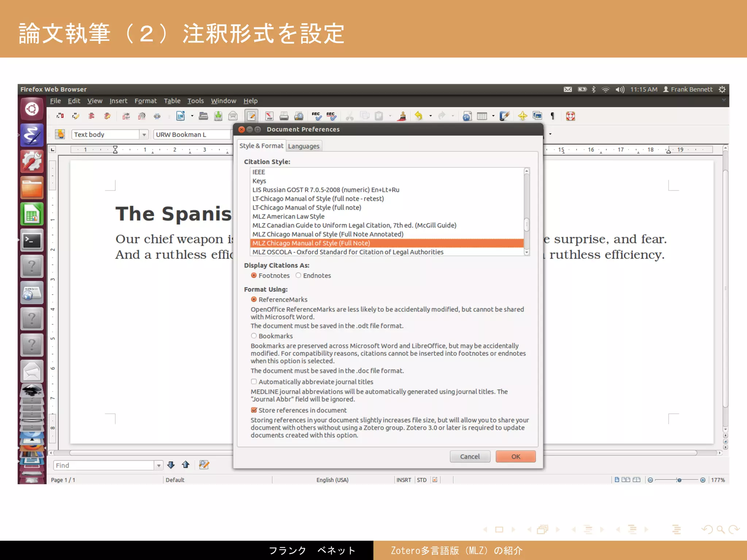Select the Endnotes radio button
The width and height of the screenshot is (747, 560).
[x=298, y=275]
